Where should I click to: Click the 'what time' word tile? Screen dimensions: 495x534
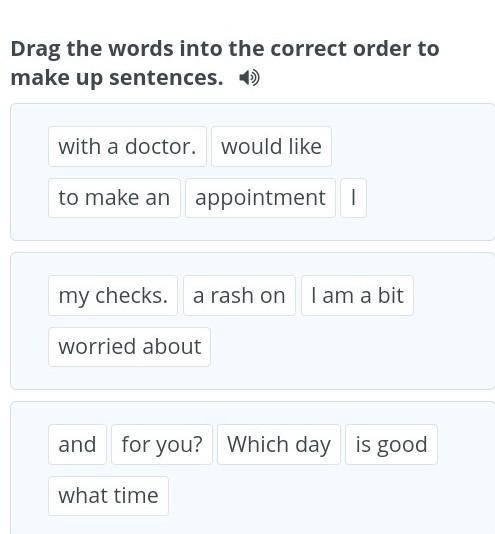point(108,496)
